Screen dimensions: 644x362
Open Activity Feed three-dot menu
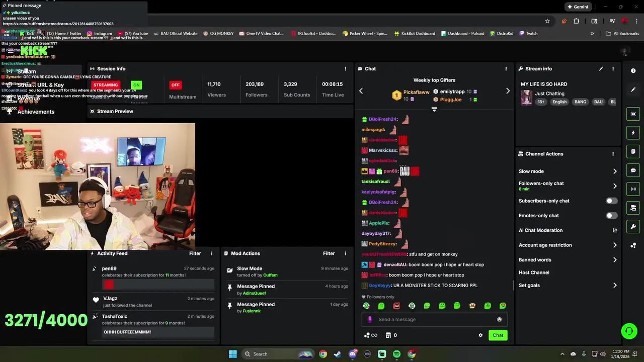pos(211,253)
